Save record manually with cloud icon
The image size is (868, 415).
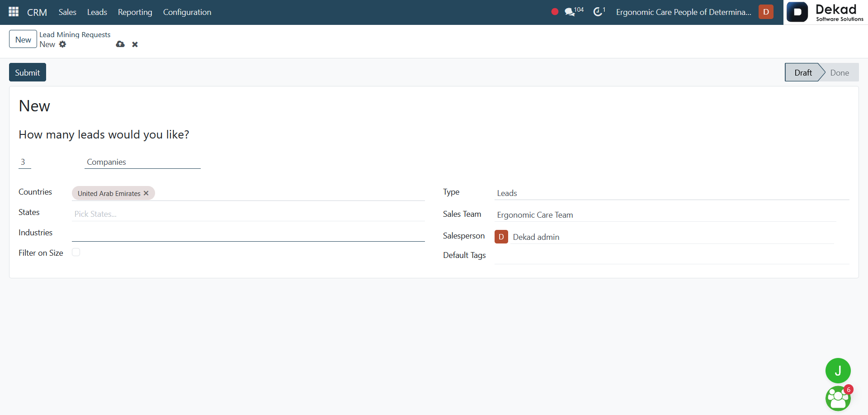coord(120,44)
